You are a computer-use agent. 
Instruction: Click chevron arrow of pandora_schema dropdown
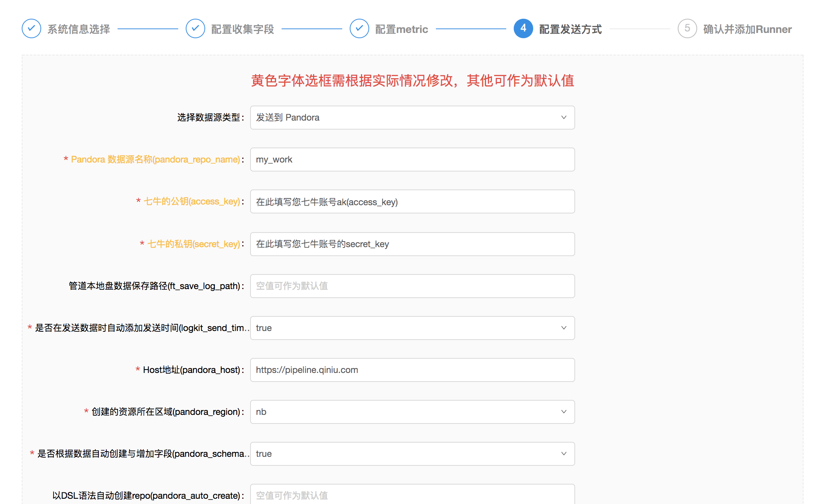(x=564, y=454)
